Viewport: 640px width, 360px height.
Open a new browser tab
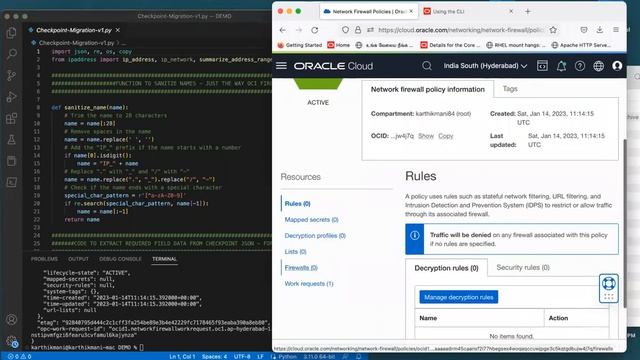(x=528, y=11)
